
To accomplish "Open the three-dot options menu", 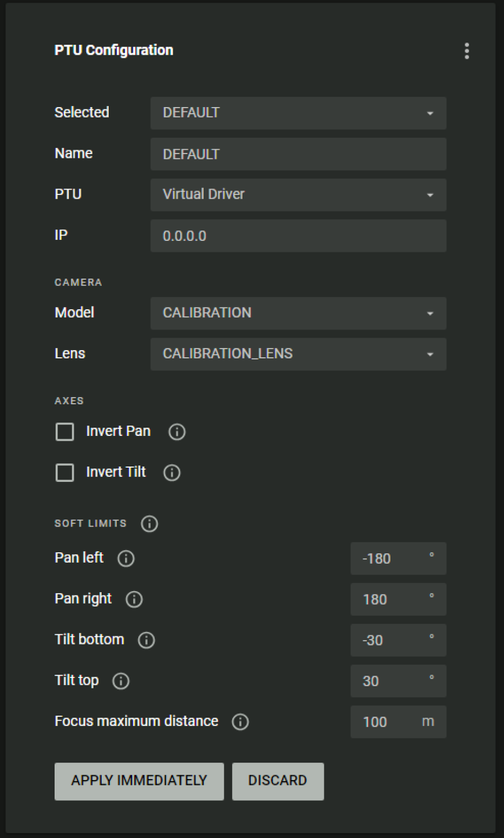I will click(x=466, y=51).
